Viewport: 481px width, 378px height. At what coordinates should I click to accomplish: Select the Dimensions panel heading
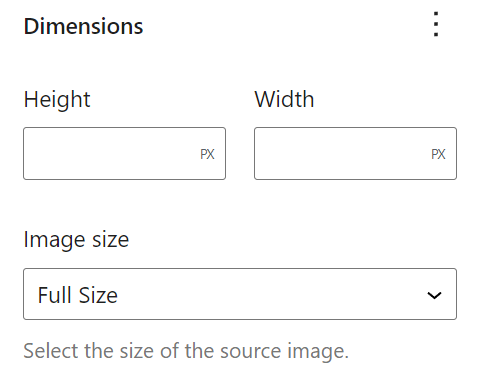83,26
